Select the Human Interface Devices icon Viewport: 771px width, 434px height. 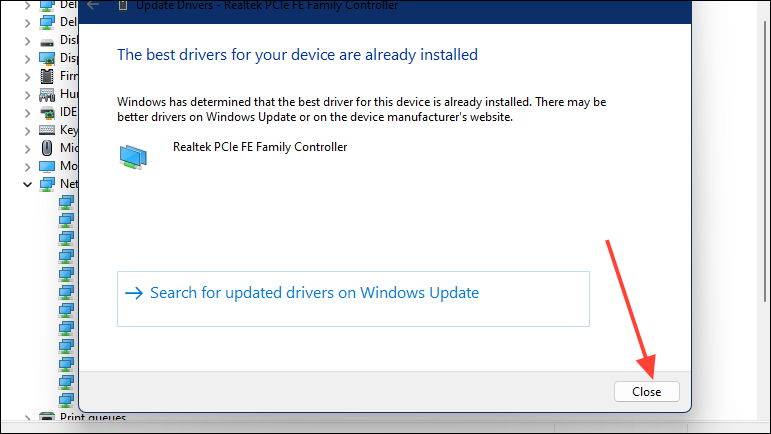coord(47,94)
